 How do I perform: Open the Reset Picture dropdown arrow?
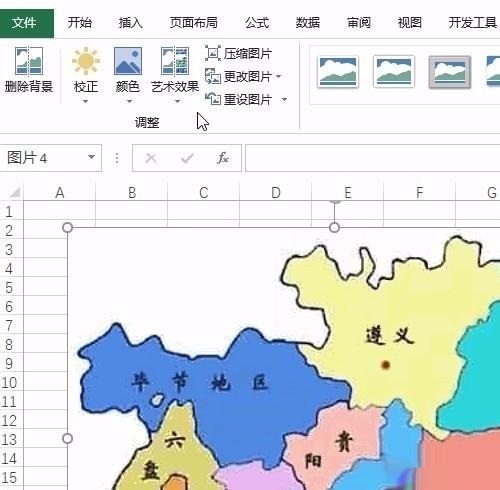click(x=284, y=99)
